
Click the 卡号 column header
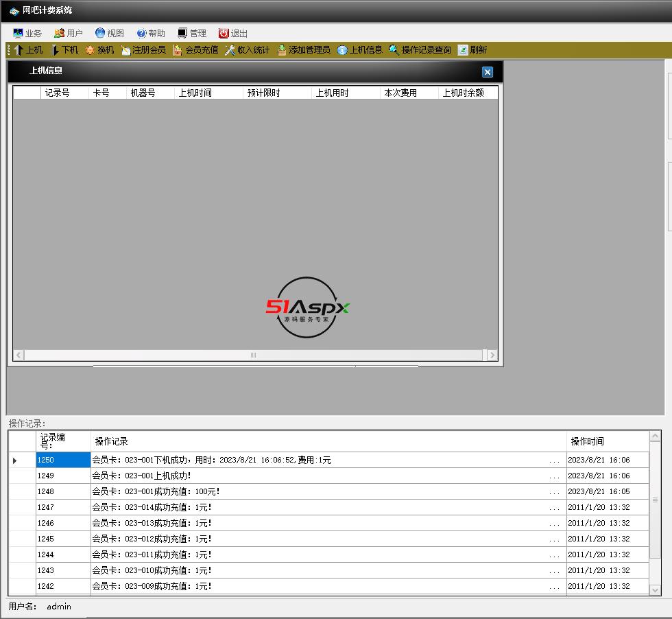[x=101, y=93]
